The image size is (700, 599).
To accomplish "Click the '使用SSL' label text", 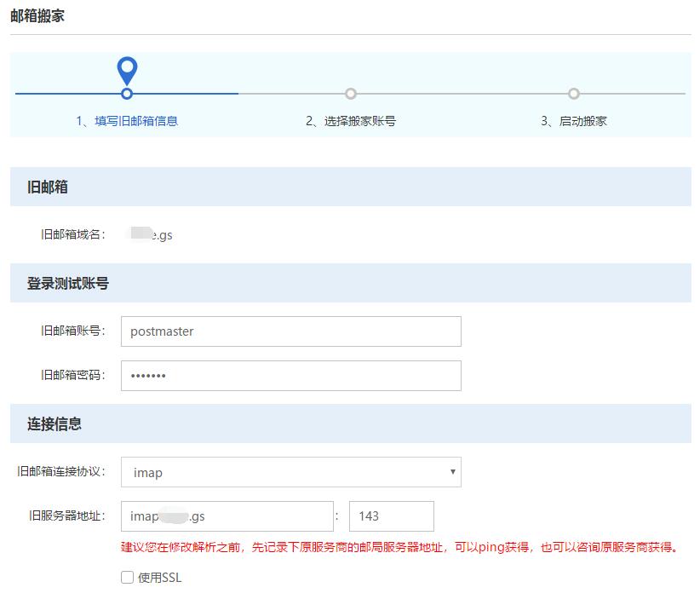I will coord(160,578).
